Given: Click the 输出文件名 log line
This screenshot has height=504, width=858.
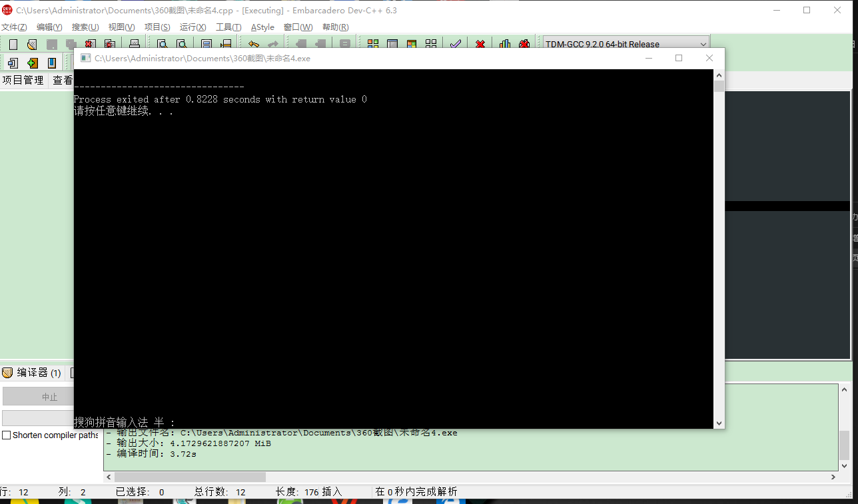Looking at the screenshot, I should (x=282, y=433).
